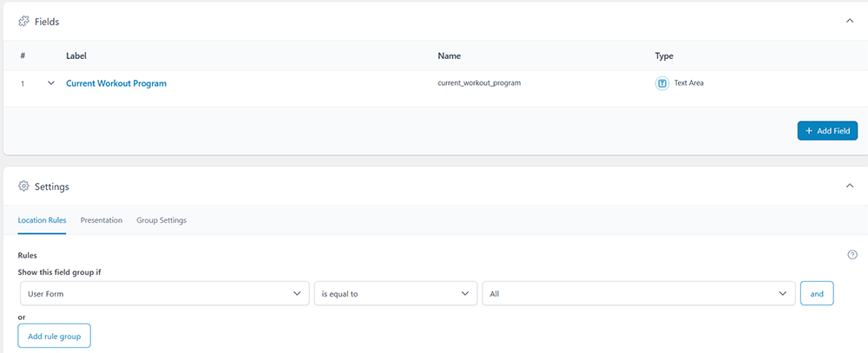Click the puzzle icon beside Fields heading

point(23,21)
